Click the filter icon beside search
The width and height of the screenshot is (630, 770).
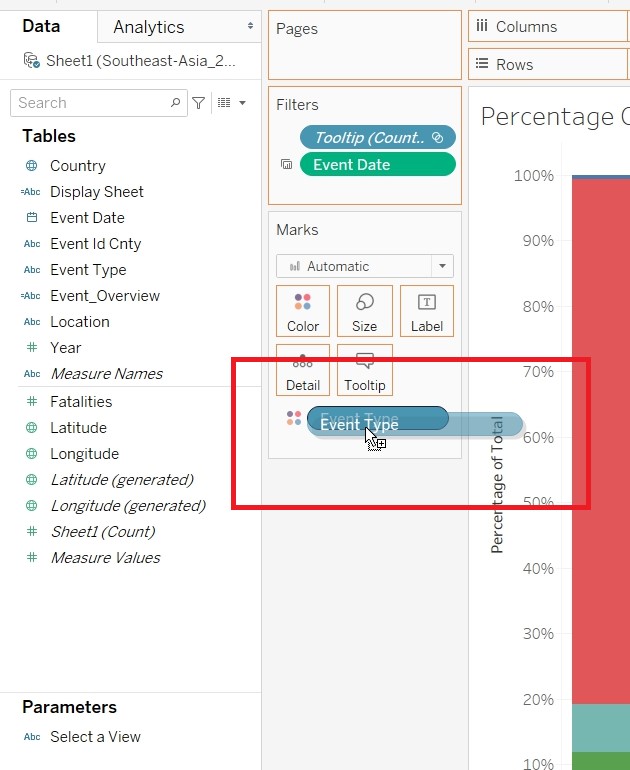tap(199, 103)
